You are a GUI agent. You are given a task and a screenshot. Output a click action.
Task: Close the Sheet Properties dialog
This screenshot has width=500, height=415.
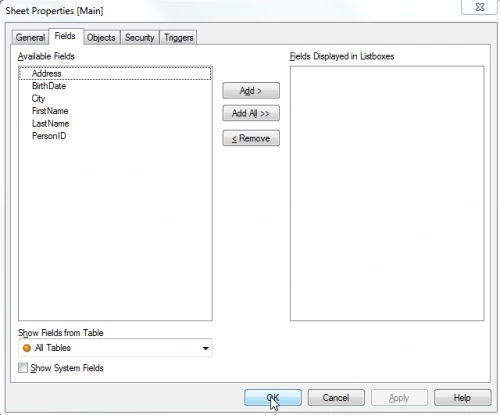480,7
